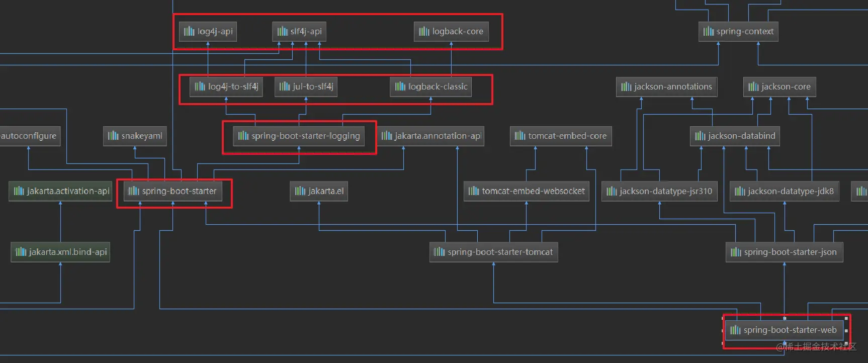Click library icon on log4j-api node
This screenshot has width=868, height=363.
click(189, 32)
